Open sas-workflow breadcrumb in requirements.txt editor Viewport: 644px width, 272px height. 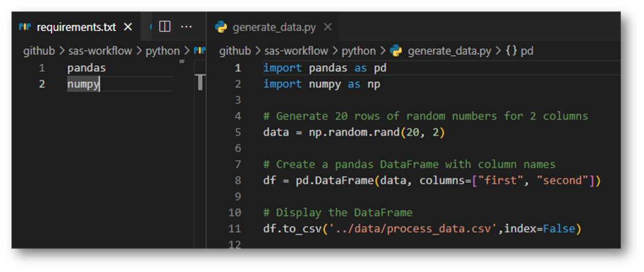100,51
